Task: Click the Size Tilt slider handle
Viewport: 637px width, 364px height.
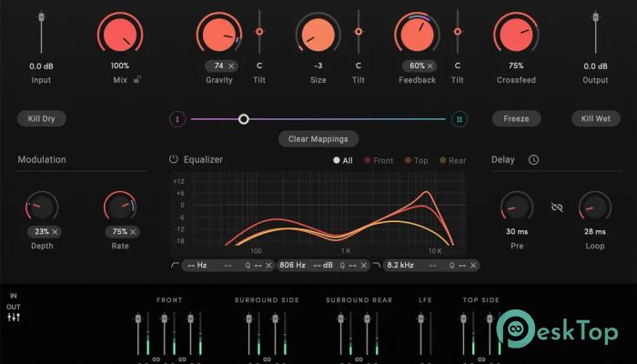Action: pyautogui.click(x=359, y=32)
